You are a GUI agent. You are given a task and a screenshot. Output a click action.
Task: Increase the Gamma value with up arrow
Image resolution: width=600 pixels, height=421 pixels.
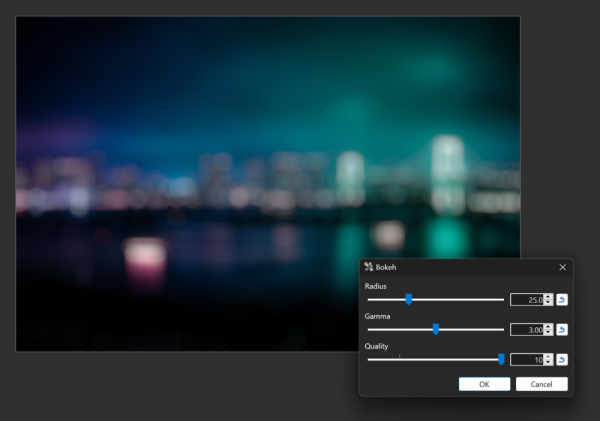click(548, 326)
